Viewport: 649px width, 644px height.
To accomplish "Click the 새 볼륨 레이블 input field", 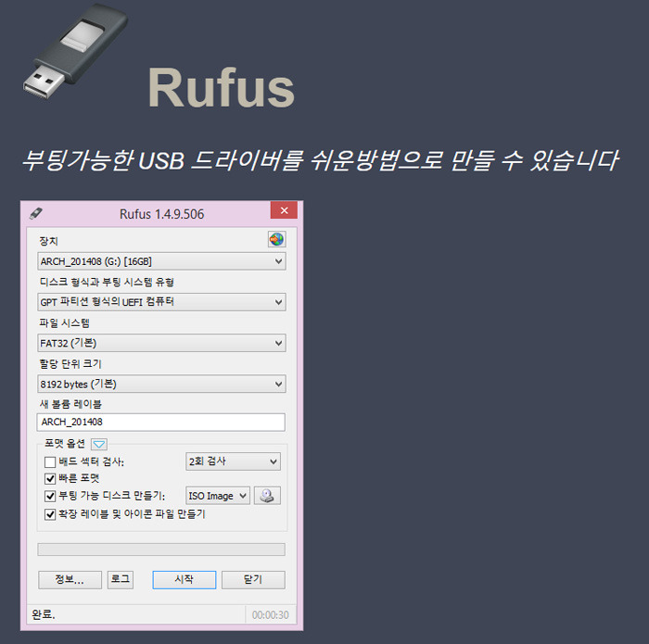I will 161,423.
